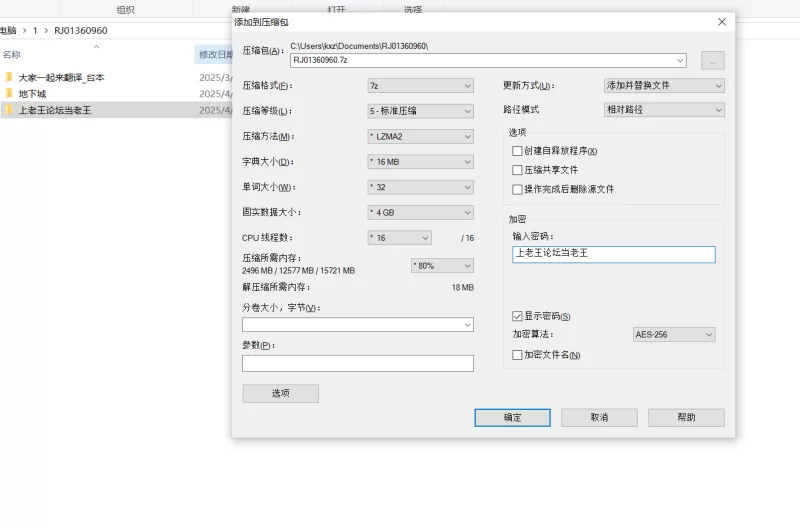
Task: Open the 压缩格式 7z dropdown
Action: (420, 85)
